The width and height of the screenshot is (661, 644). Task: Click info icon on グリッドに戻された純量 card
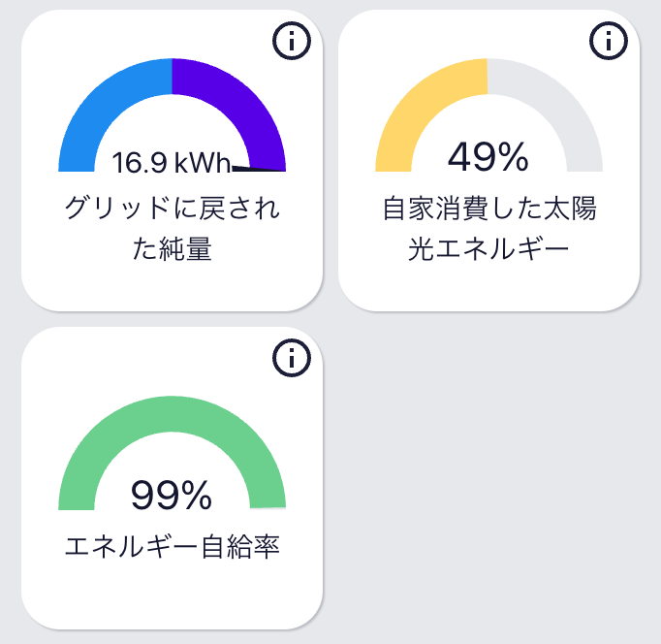point(292,41)
